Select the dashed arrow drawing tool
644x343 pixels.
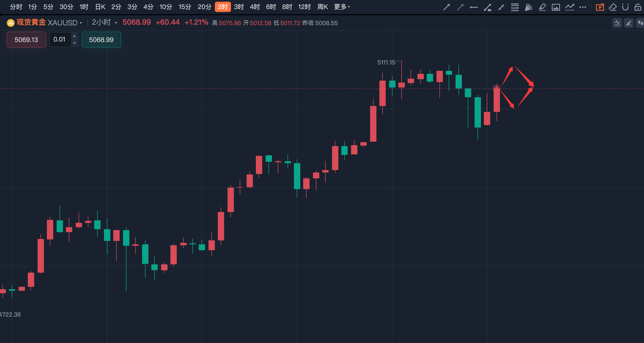tap(460, 7)
